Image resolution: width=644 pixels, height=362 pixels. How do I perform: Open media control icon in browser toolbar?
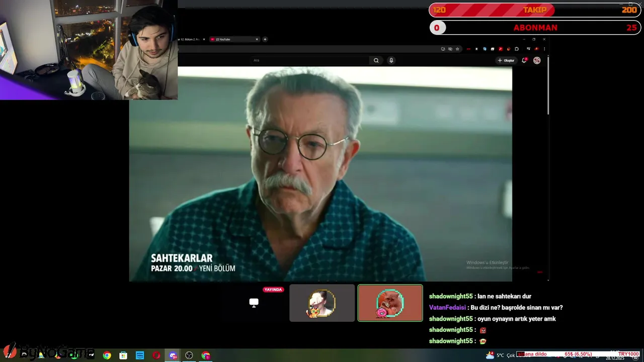[x=528, y=49]
